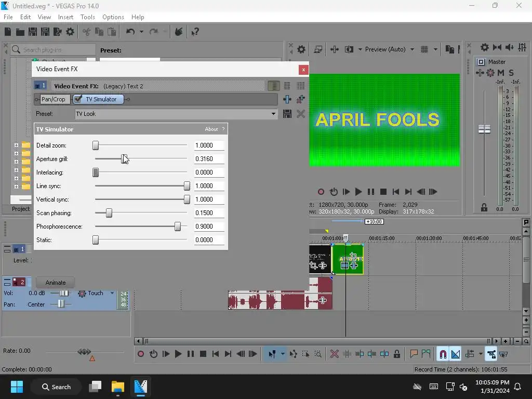Remove selected plug-in from FX chain
The image size is (532, 399).
tap(301, 99)
